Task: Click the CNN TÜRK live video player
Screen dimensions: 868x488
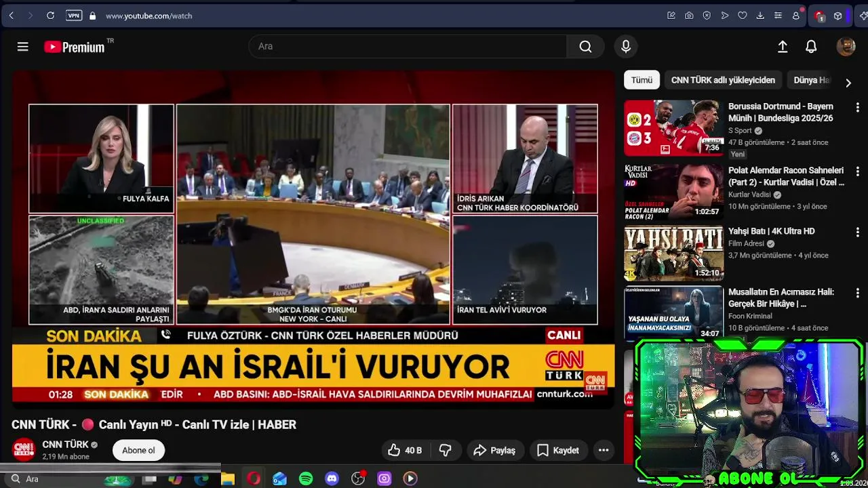Action: (313, 239)
